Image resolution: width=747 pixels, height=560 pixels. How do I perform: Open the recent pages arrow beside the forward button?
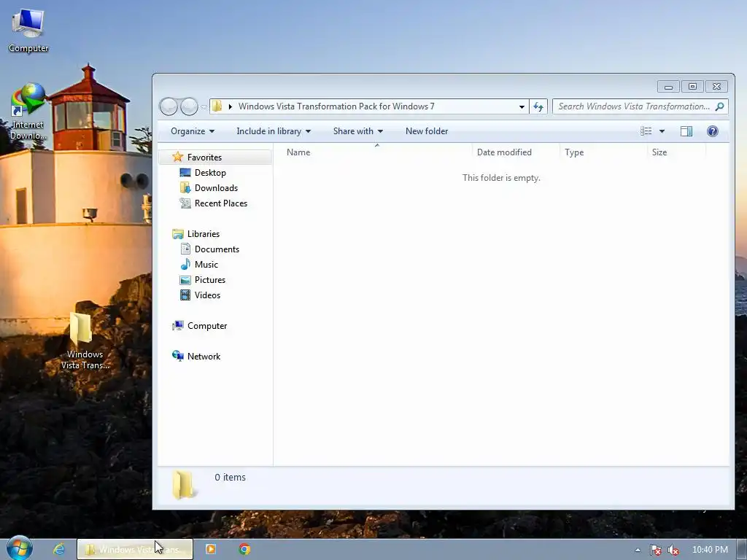[x=204, y=107]
